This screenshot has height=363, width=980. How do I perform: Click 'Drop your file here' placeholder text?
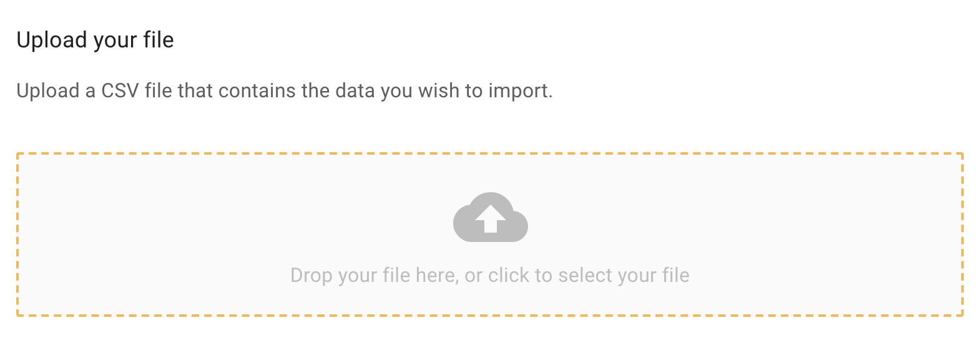373,275
